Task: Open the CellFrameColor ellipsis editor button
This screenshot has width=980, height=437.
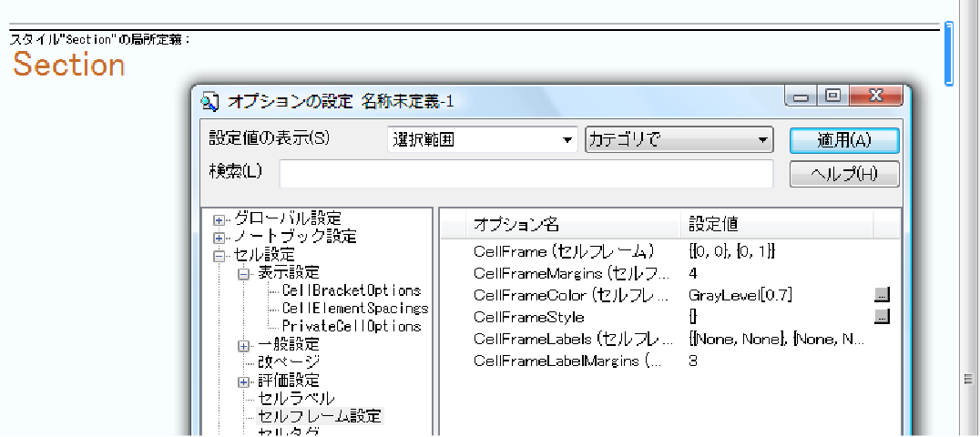Action: click(882, 294)
